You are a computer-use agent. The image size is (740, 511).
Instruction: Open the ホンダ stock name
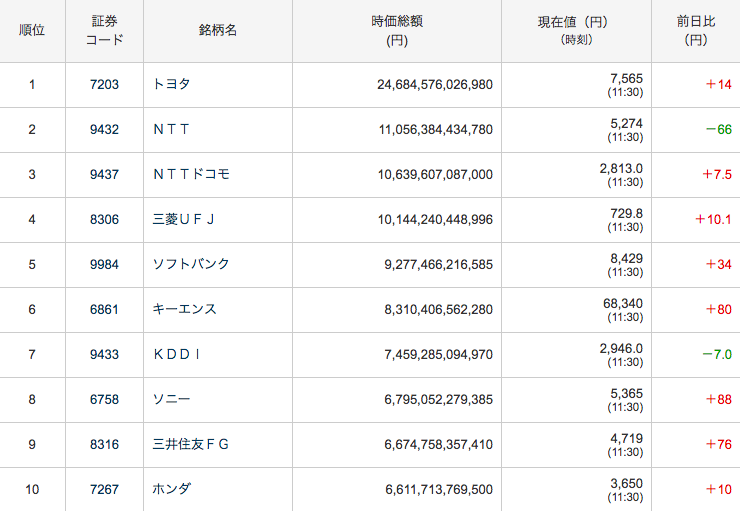point(172,489)
